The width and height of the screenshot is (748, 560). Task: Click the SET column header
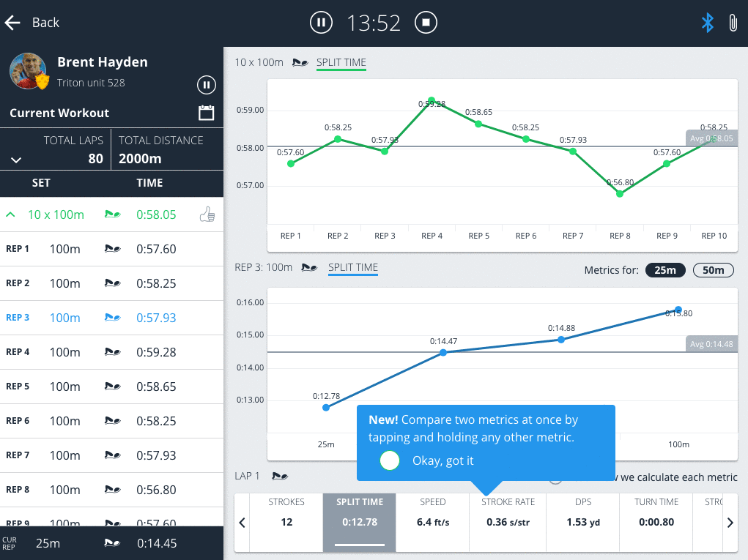pos(41,183)
